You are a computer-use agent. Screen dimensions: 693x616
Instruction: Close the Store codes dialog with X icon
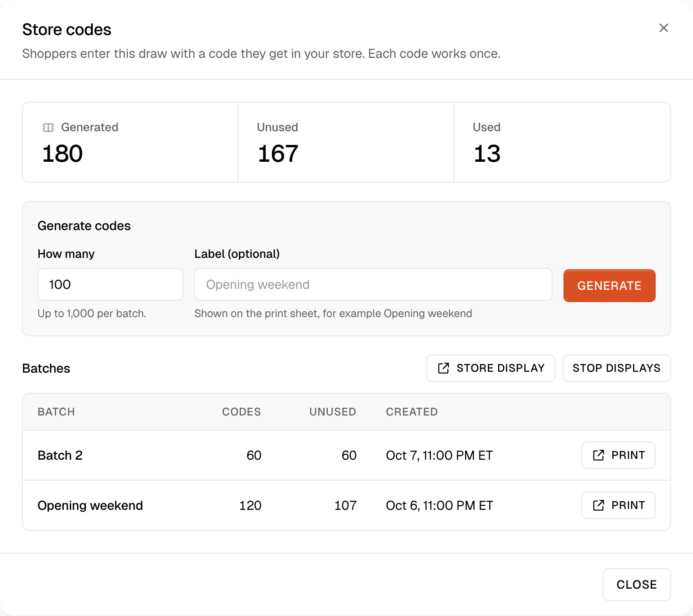[664, 28]
